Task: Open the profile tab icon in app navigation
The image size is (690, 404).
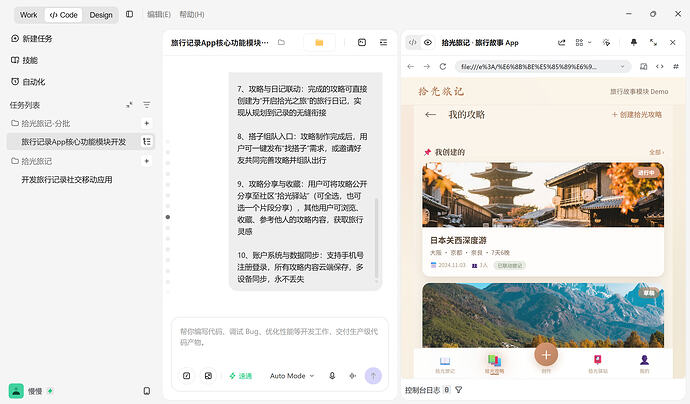Action: pyautogui.click(x=644, y=360)
